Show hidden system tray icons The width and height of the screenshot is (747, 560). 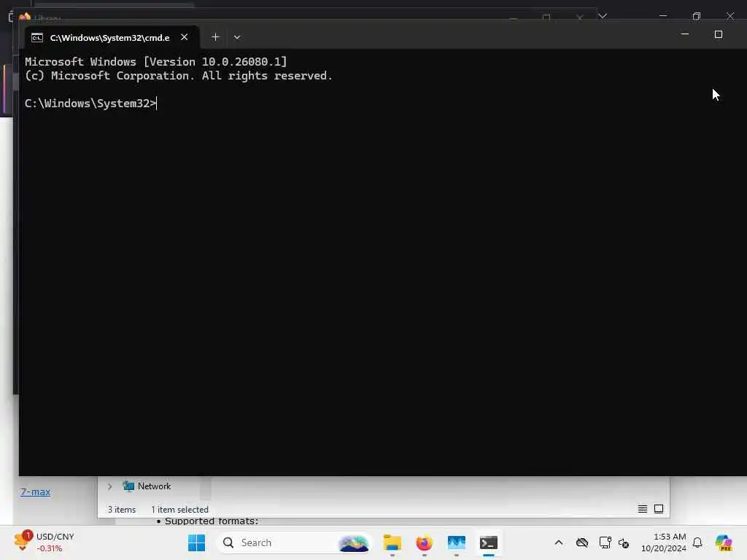pos(558,542)
